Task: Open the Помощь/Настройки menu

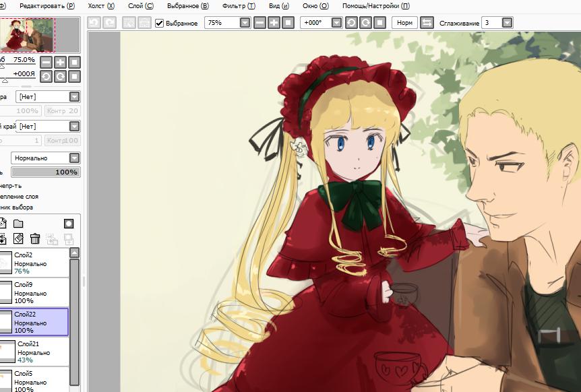Action: coord(376,6)
